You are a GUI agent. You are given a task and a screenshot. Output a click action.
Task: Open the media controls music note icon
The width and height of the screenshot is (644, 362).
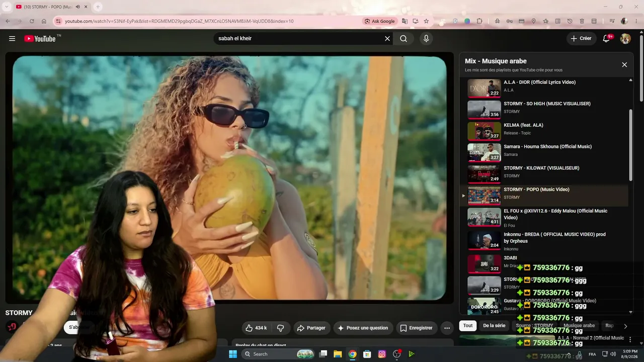pyautogui.click(x=612, y=21)
